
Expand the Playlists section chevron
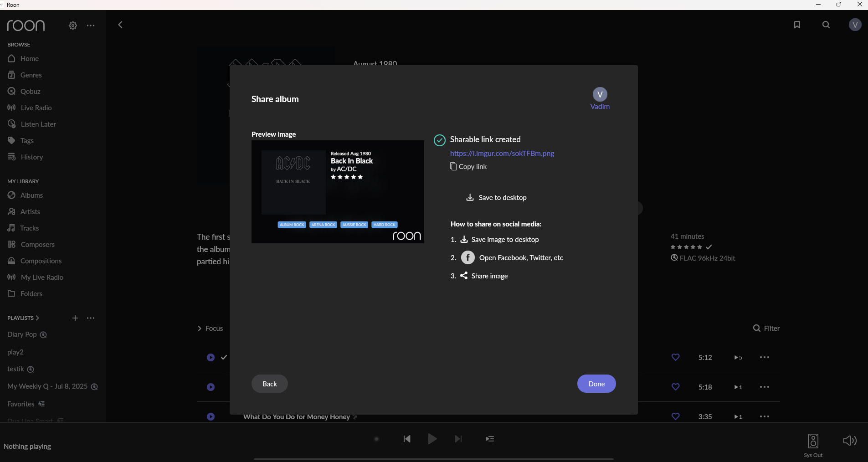pos(37,318)
